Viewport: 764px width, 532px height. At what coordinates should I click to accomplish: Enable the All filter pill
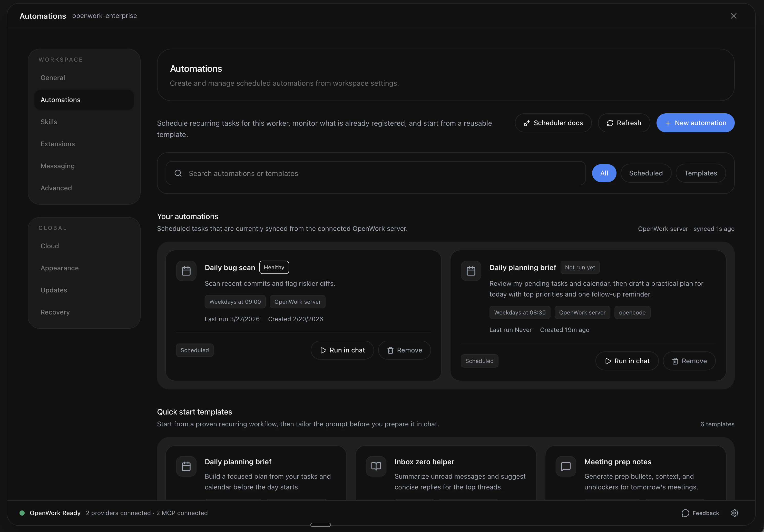click(x=604, y=173)
